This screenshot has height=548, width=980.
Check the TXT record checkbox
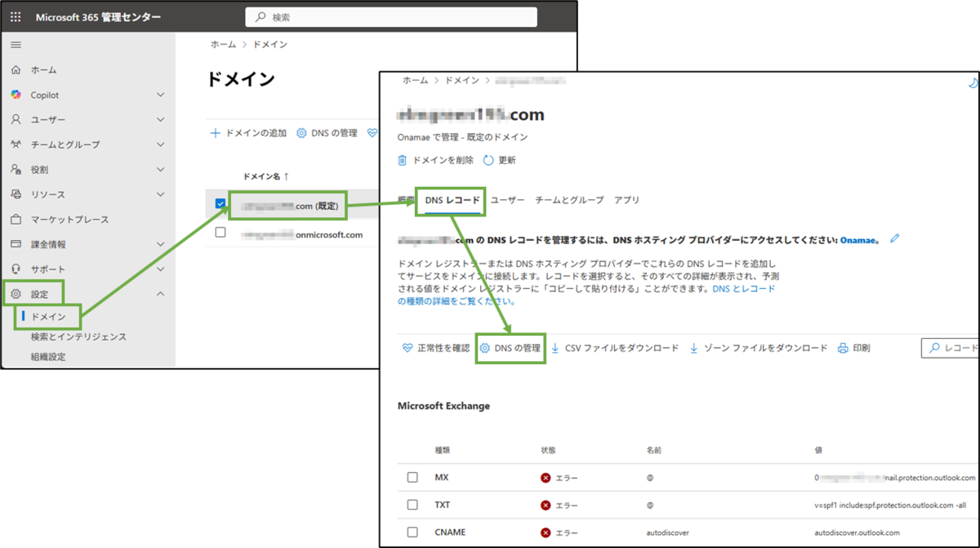pos(412,506)
